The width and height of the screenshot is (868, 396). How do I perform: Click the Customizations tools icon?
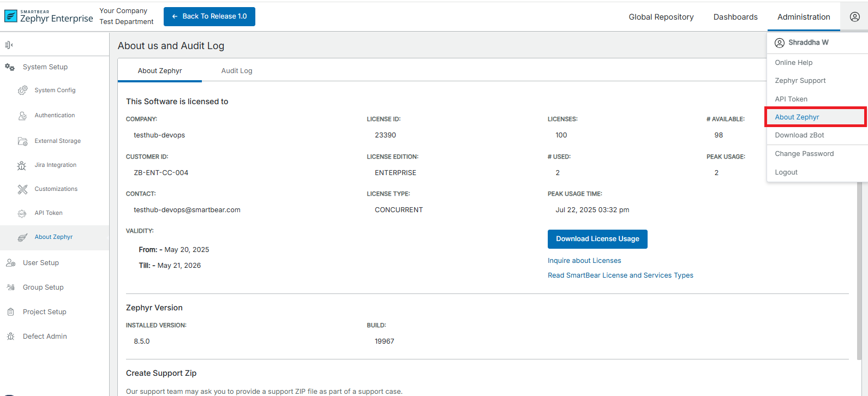pyautogui.click(x=22, y=189)
